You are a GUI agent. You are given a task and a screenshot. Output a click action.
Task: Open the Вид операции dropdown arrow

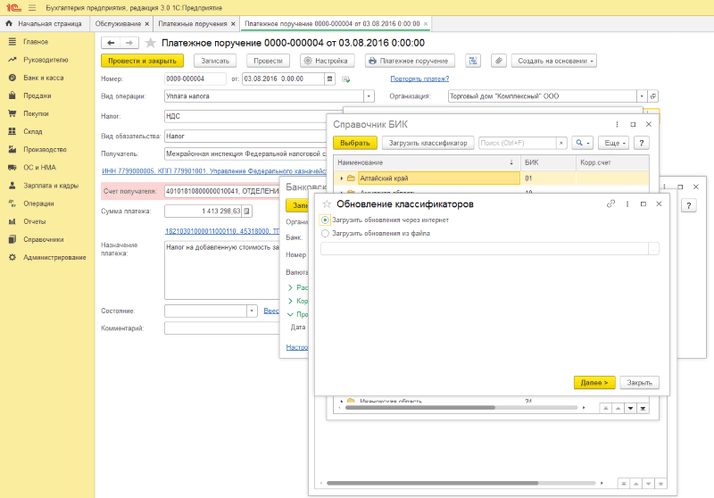tap(369, 97)
